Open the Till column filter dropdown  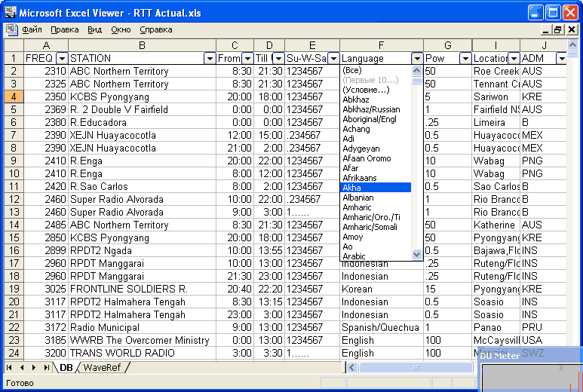click(278, 58)
